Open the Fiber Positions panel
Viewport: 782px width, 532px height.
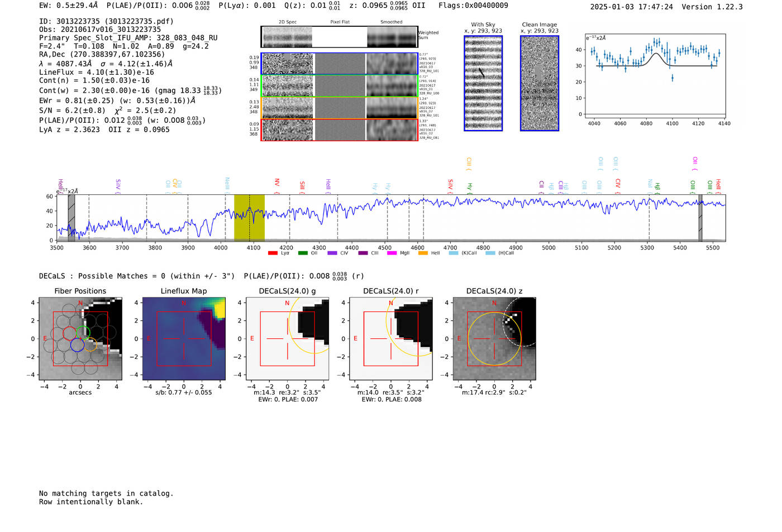tap(80, 338)
